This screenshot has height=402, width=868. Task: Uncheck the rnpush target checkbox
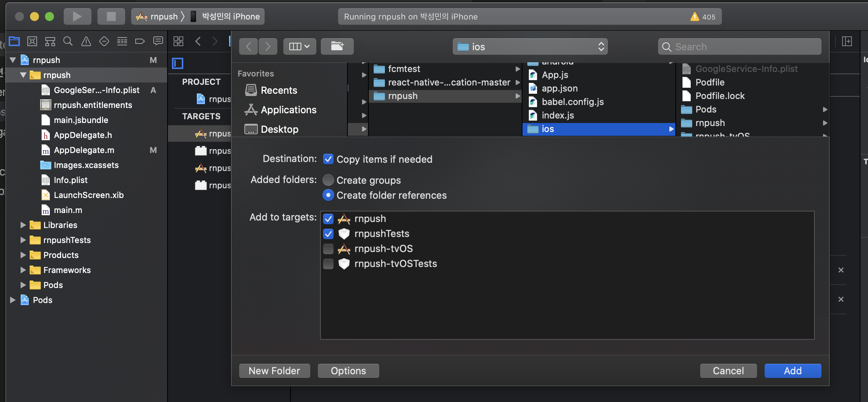(328, 219)
